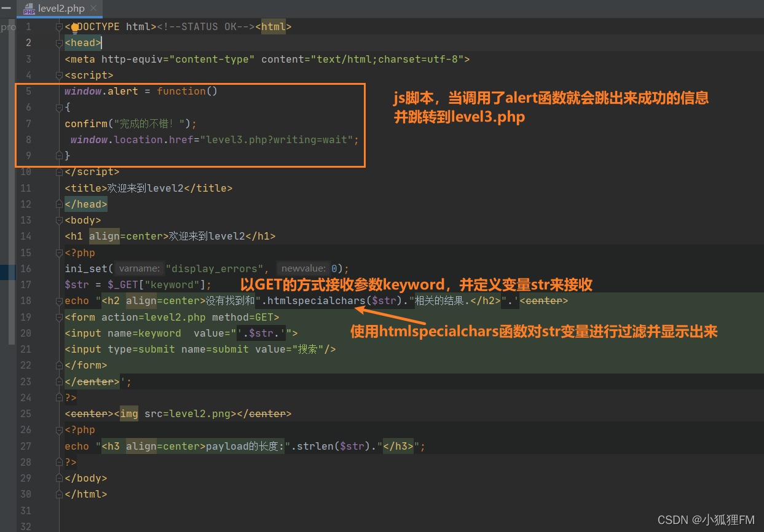The height and width of the screenshot is (532, 764).
Task: Click the 'form action=level2.php method=GET' line
Action: [172, 317]
